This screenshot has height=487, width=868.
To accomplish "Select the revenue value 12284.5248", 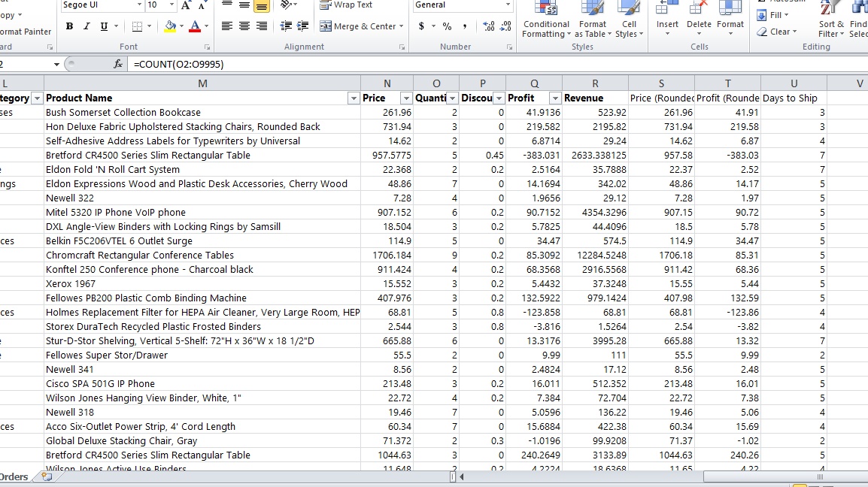I will click(595, 255).
